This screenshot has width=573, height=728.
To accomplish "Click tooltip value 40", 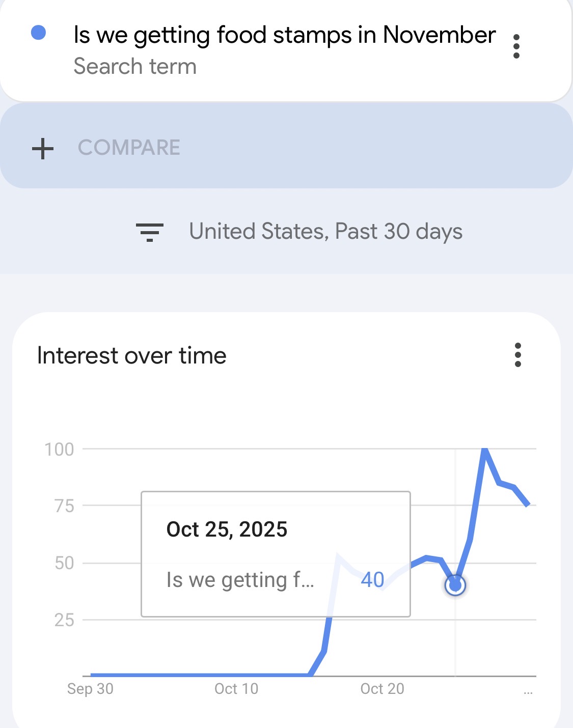I will pos(372,579).
